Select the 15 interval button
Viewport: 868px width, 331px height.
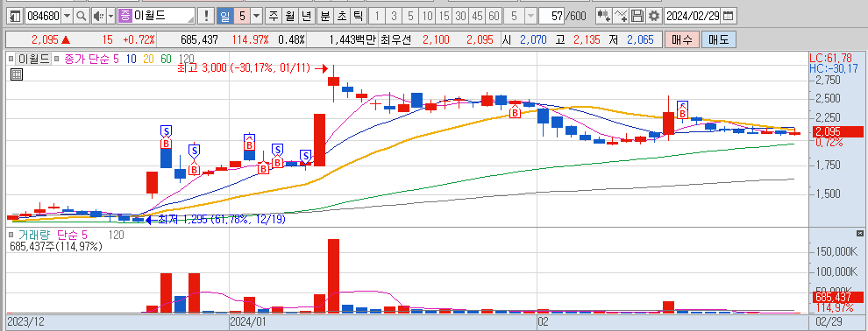point(444,16)
